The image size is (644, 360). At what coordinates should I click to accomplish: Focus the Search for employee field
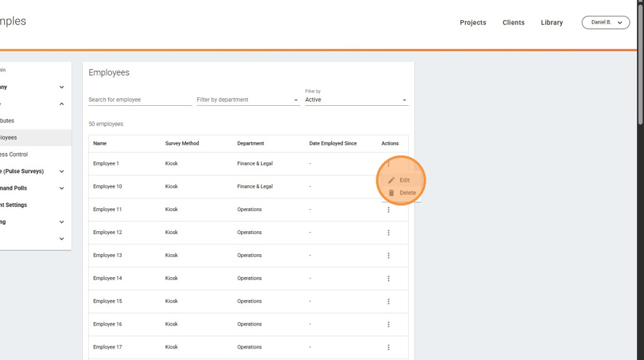click(140, 100)
